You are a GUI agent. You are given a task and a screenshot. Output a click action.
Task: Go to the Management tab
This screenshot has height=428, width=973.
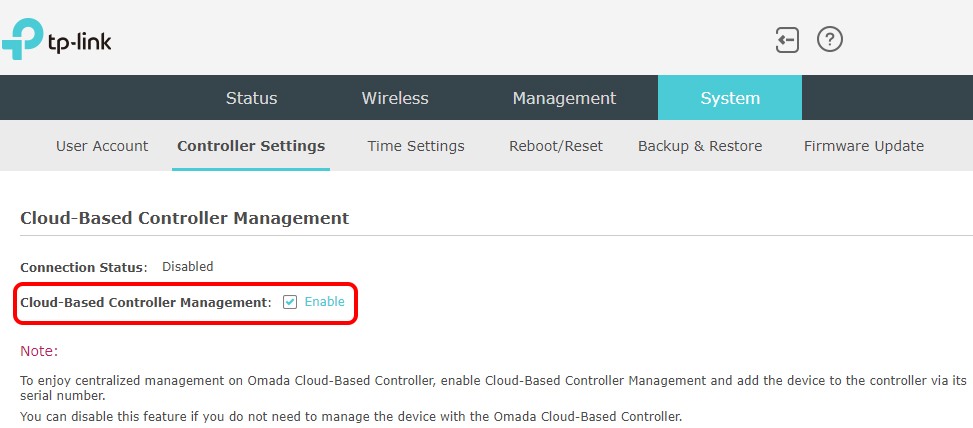pyautogui.click(x=564, y=98)
